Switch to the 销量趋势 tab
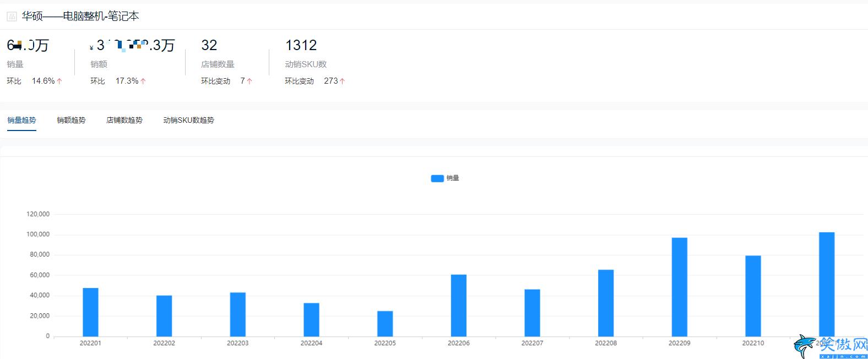868x359 pixels. tap(21, 120)
